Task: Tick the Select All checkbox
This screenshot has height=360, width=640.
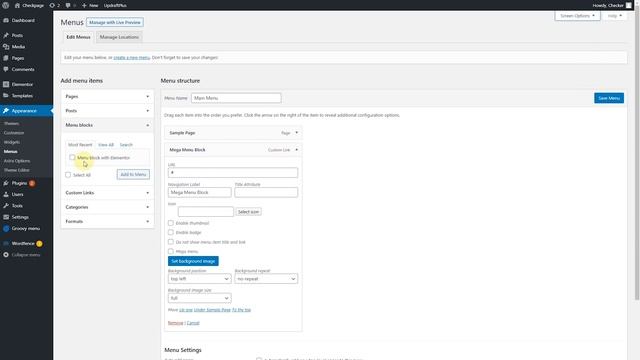Action: coord(68,175)
